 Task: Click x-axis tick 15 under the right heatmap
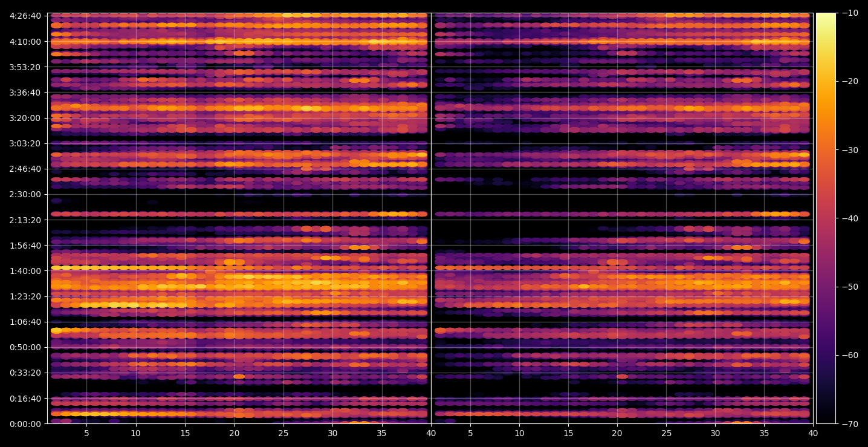point(568,433)
